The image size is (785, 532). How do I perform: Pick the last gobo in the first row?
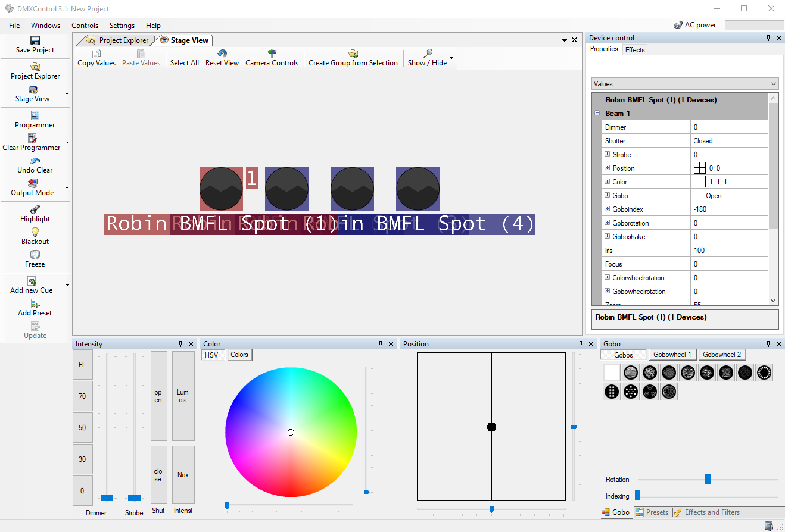click(764, 373)
